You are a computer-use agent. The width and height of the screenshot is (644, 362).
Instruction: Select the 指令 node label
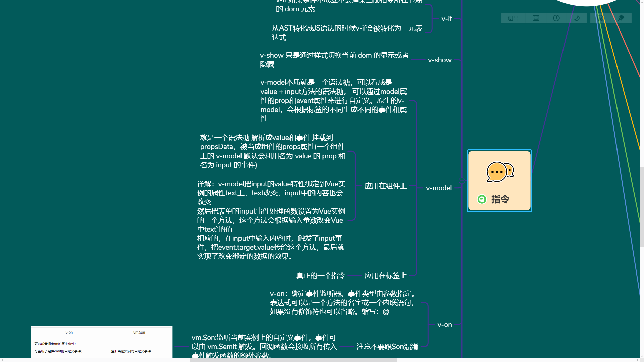pos(500,199)
